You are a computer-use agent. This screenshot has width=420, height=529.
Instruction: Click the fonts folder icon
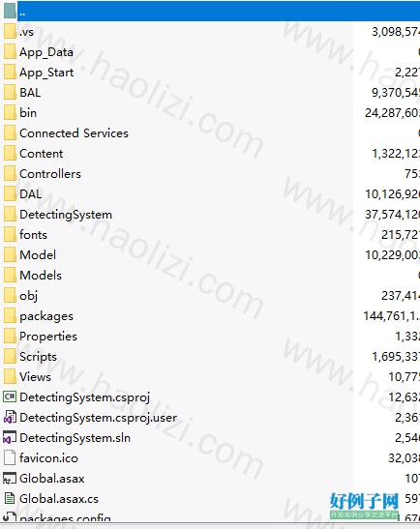tap(10, 234)
